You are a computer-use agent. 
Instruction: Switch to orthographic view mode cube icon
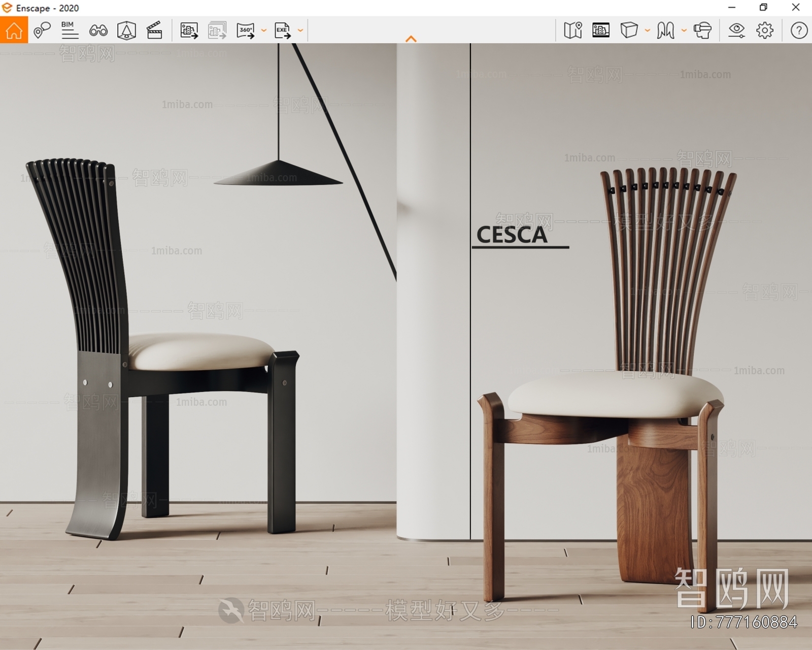[x=629, y=30]
